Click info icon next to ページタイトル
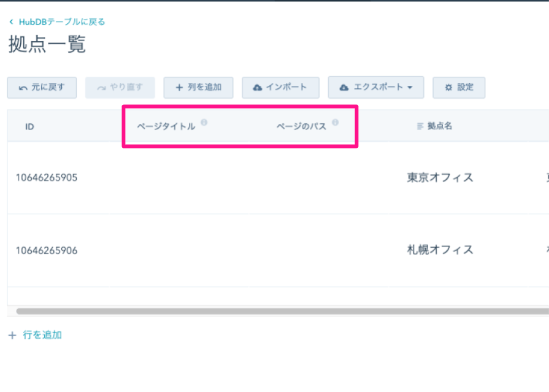The height and width of the screenshot is (392, 549). [204, 122]
